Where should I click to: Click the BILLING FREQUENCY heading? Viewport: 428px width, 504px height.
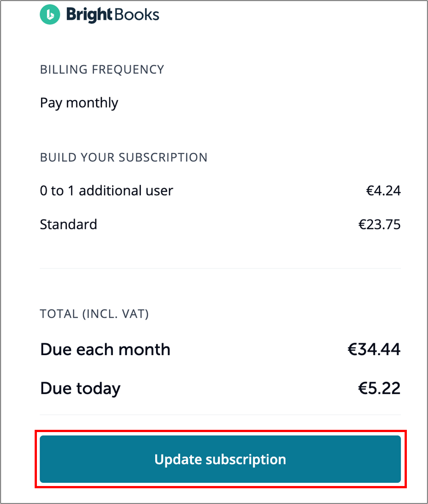pyautogui.click(x=102, y=70)
